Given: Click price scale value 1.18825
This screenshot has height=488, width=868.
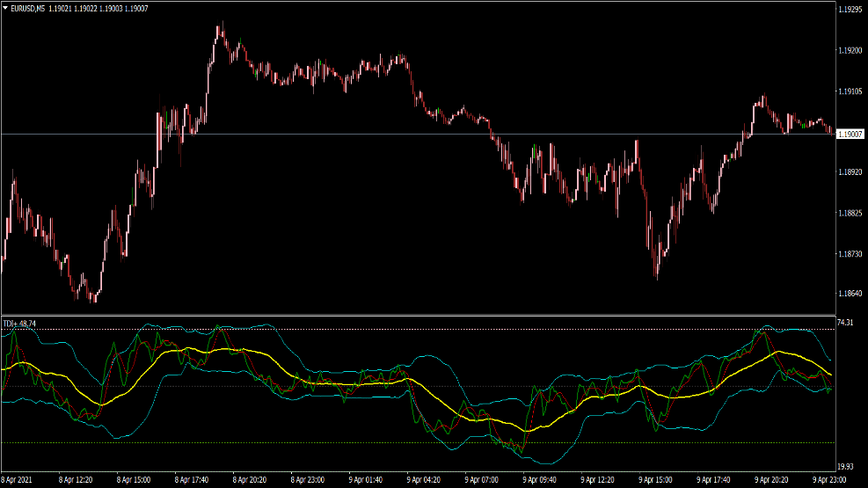Looking at the screenshot, I should pos(850,213).
